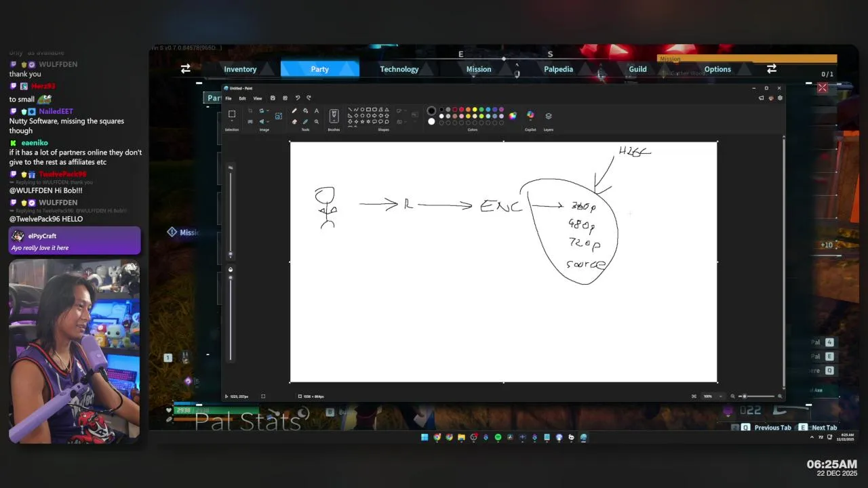Open the File menu in Paint
868x488 pixels.
(229, 98)
